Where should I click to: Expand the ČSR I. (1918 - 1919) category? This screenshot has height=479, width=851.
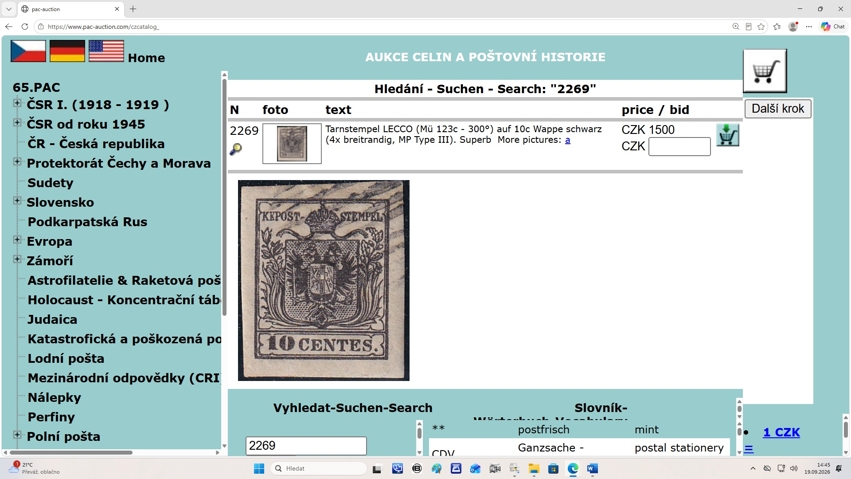point(17,103)
